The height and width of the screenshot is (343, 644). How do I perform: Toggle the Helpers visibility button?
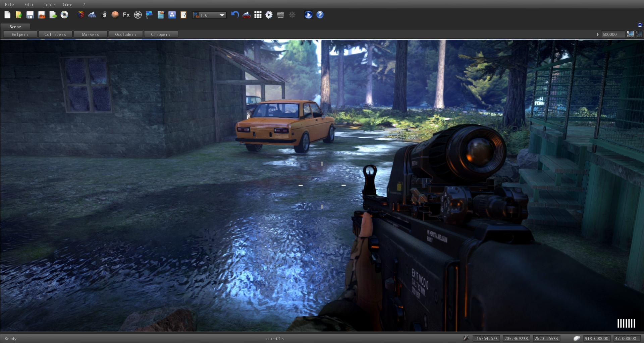pyautogui.click(x=20, y=34)
